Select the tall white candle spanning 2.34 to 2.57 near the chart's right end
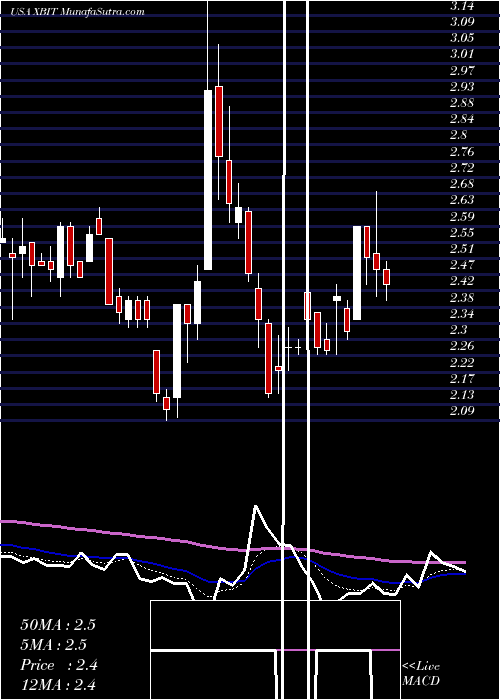 click(x=357, y=273)
